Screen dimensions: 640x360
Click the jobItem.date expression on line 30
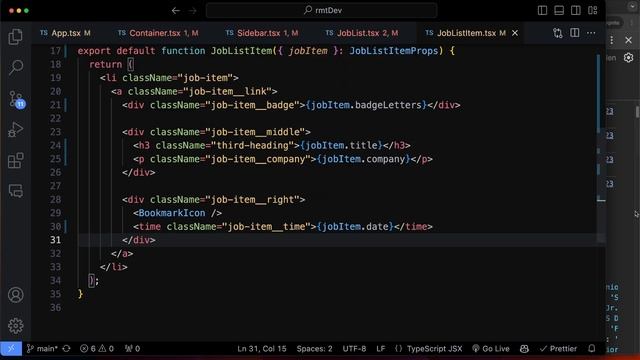coord(355,227)
